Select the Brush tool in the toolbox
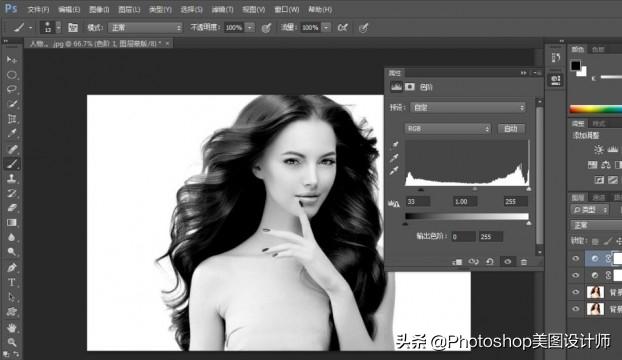The image size is (622, 360). point(11,163)
